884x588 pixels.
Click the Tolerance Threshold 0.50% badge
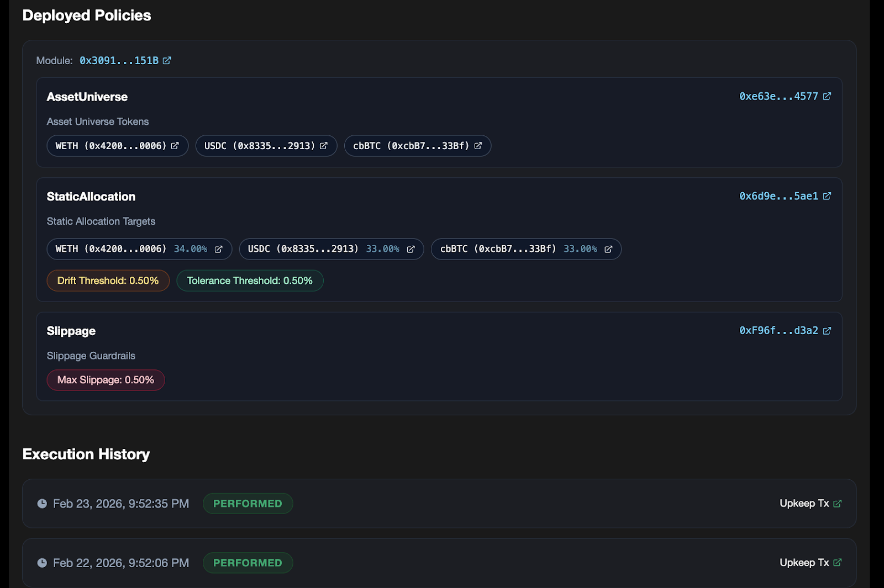point(250,281)
